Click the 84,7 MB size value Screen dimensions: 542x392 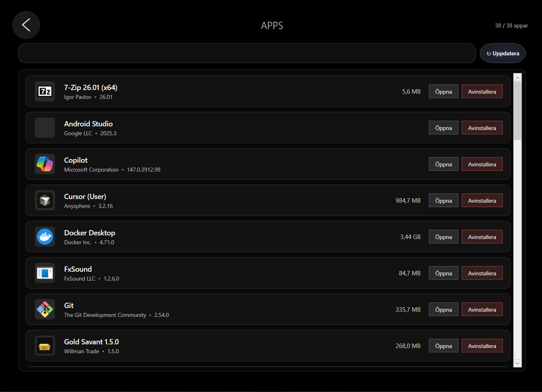pos(410,273)
